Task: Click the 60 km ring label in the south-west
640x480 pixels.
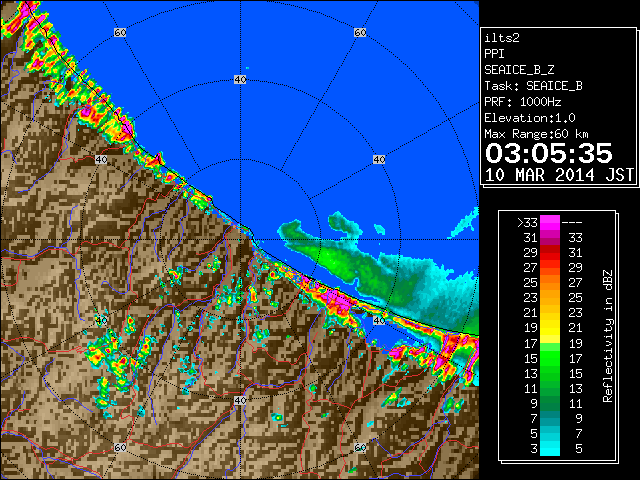Action: 120,447
